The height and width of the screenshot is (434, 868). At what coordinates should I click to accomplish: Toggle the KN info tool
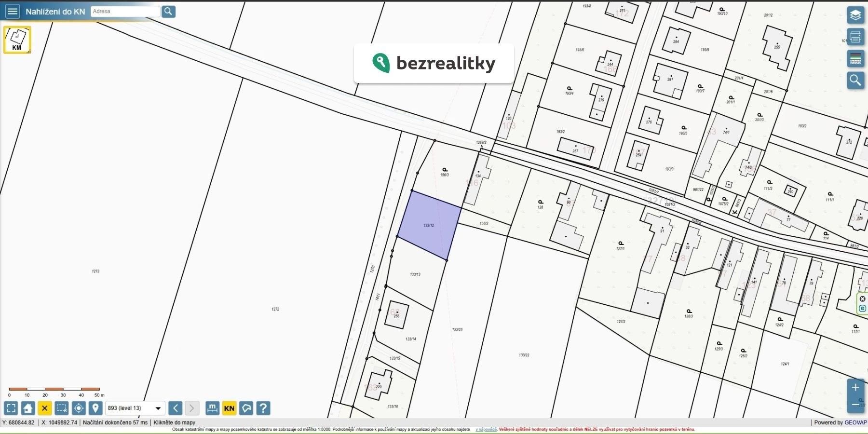click(229, 408)
